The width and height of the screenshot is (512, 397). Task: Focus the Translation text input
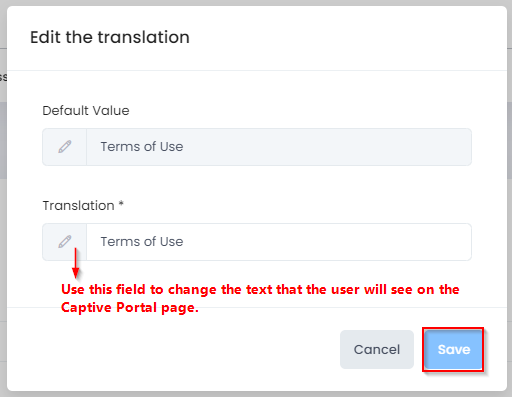coord(279,242)
